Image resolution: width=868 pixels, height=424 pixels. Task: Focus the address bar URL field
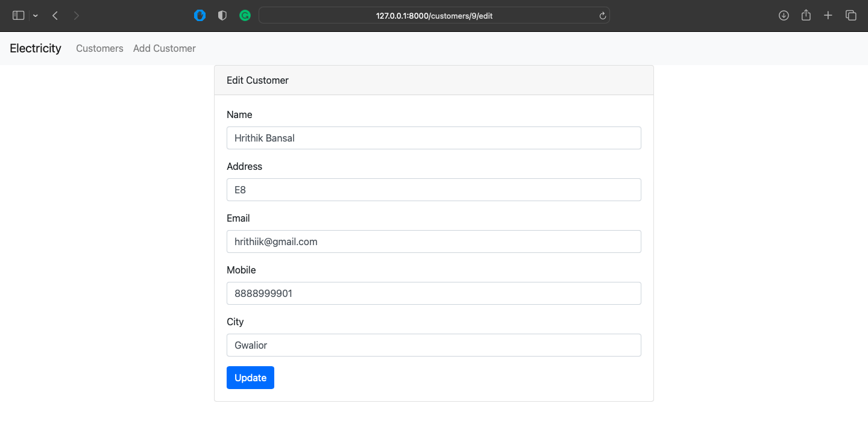[434, 16]
